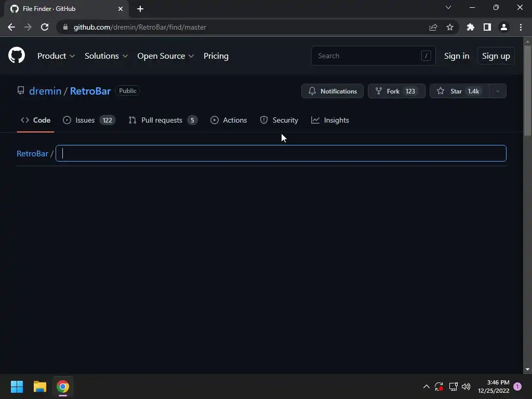Expand the star lists dropdown arrow
The height and width of the screenshot is (399, 532).
click(497, 91)
